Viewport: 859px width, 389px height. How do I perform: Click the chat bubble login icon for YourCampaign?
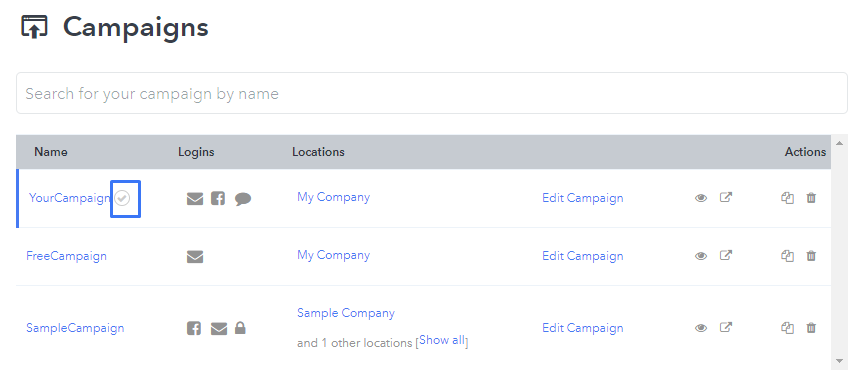(243, 199)
